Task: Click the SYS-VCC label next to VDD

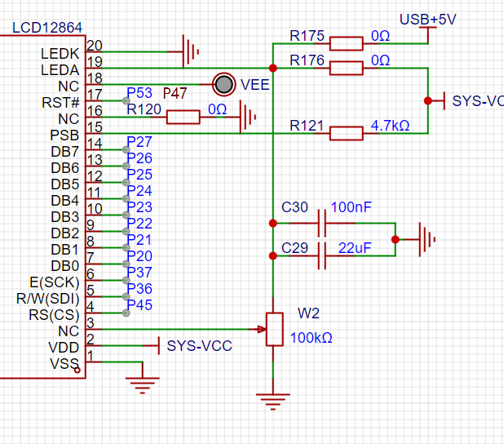Action: [199, 346]
